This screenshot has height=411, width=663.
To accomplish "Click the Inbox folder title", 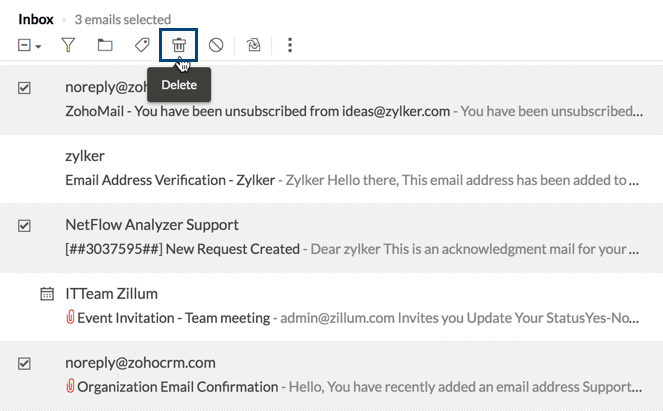I will pos(35,19).
